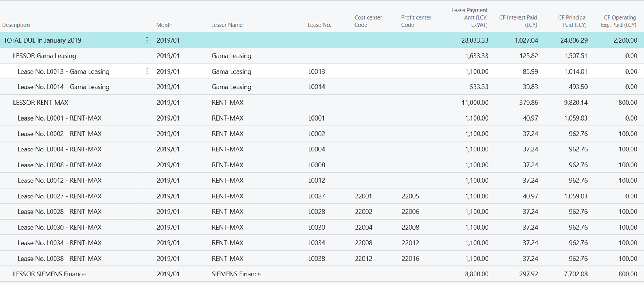
Task: Select Lease No. L0038 - RENT-MAX row
Action: 322,259
